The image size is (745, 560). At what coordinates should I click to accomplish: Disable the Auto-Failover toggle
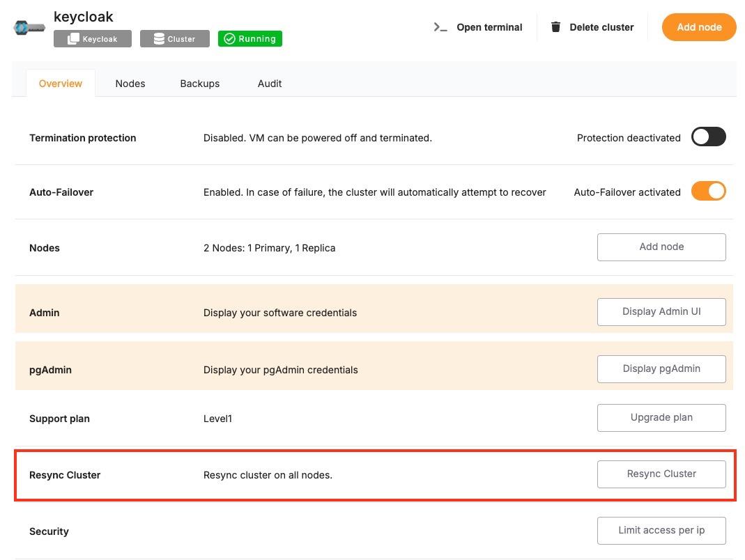708,192
